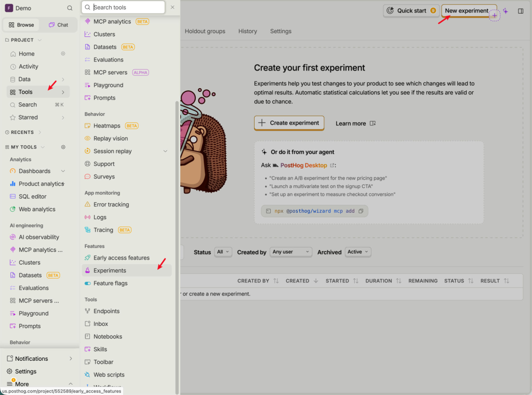Select Prompts in tools menu
The image size is (532, 395).
coord(127,98)
